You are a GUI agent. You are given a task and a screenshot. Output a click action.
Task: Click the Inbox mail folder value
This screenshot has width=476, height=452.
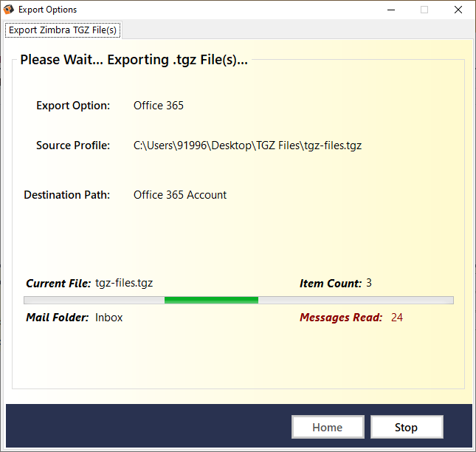109,318
